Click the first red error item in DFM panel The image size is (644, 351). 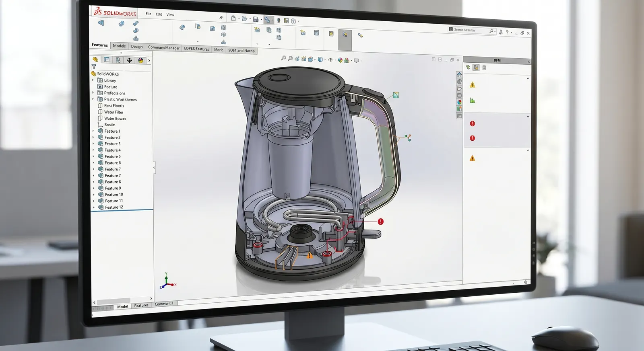click(x=473, y=124)
